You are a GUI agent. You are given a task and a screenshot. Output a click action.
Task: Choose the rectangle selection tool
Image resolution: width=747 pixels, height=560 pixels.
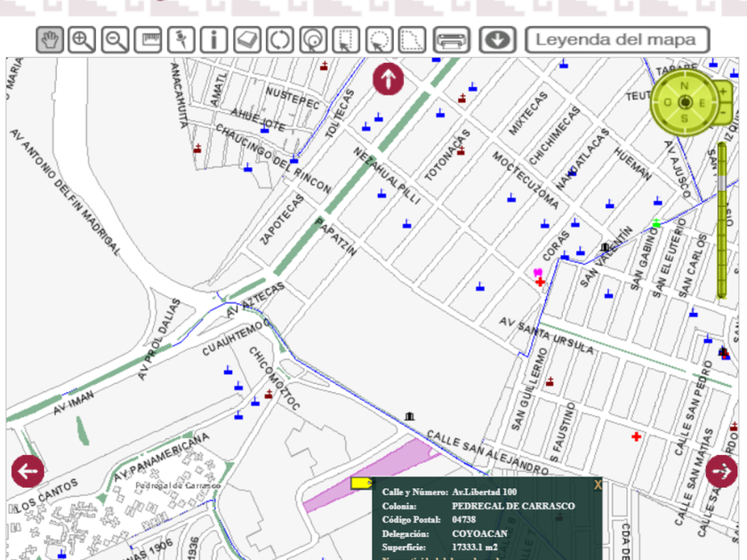coord(346,40)
